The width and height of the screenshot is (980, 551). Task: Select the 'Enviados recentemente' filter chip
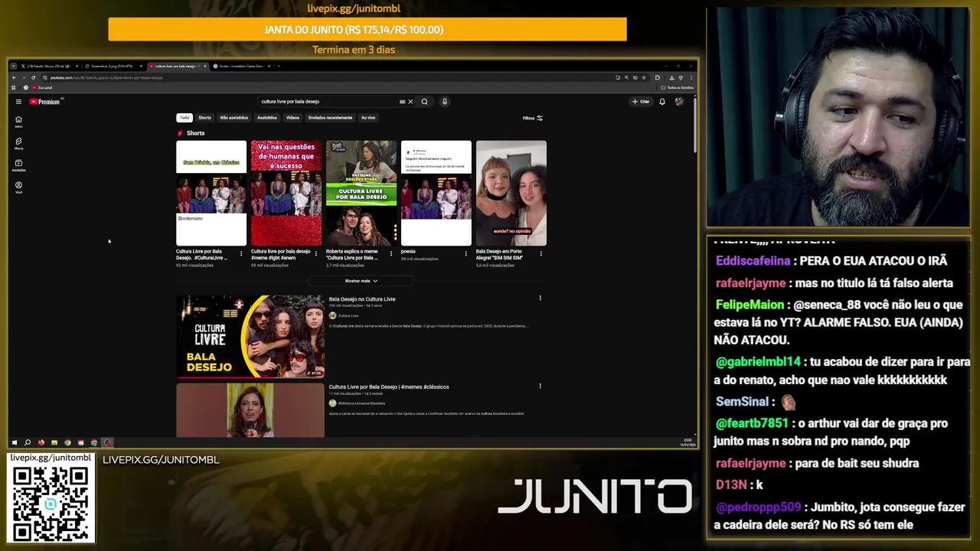[x=330, y=118]
